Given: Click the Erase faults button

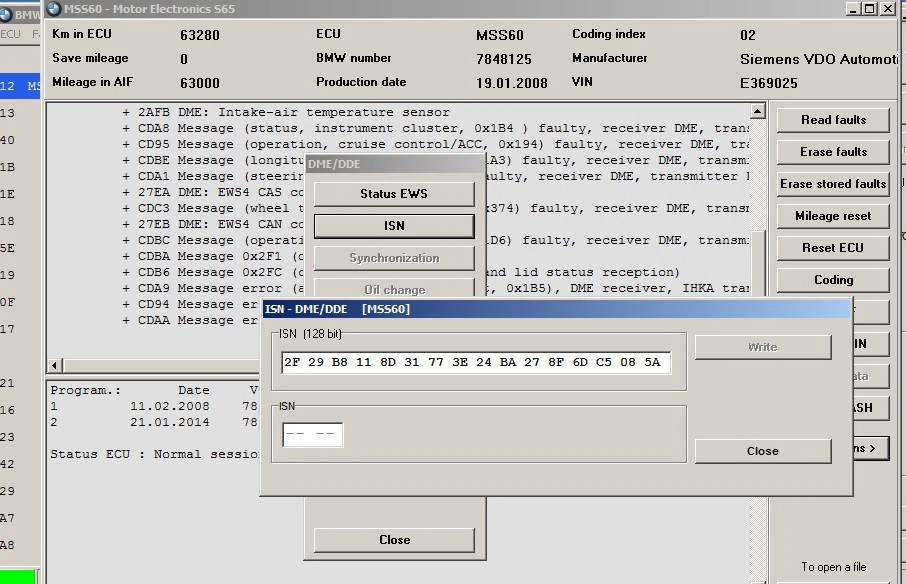Looking at the screenshot, I should tap(833, 152).
